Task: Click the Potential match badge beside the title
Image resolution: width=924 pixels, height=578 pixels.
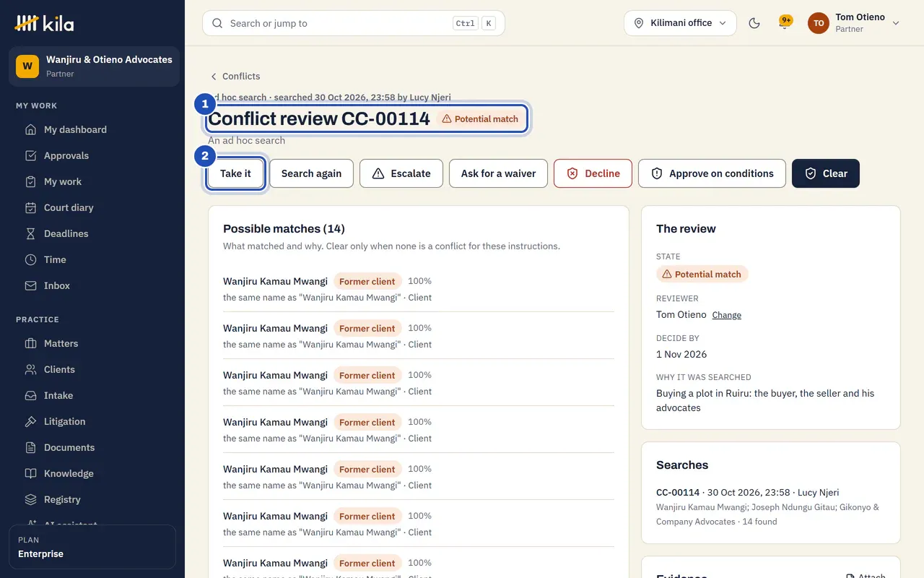Action: [x=480, y=119]
